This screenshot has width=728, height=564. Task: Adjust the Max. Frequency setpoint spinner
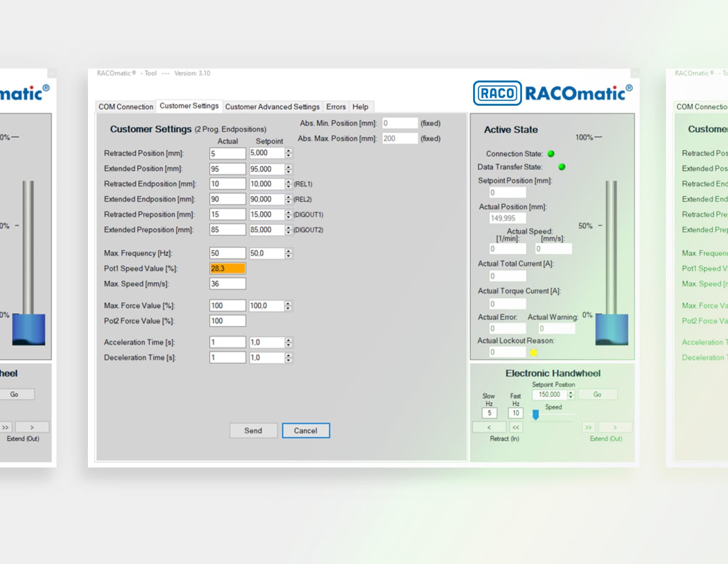tap(289, 253)
